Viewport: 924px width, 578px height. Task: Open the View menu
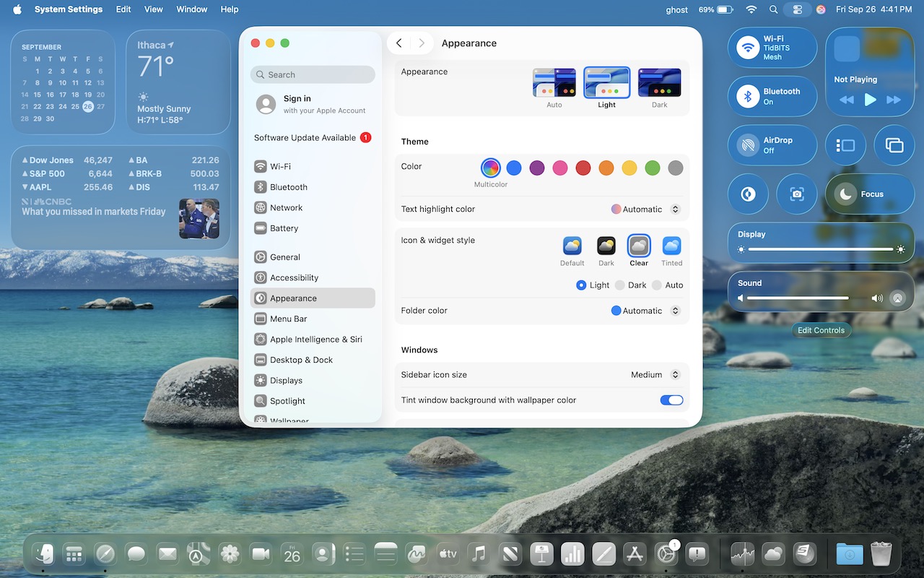tap(153, 9)
